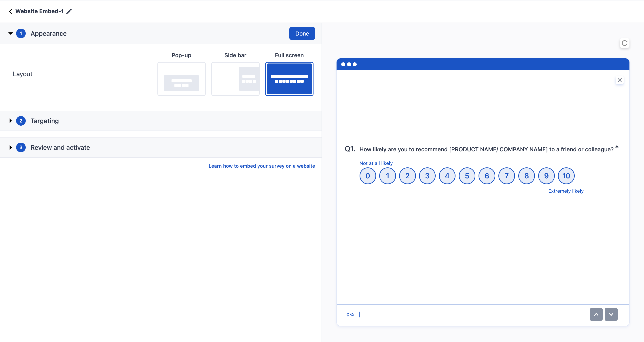Close the survey preview with X icon
The height and width of the screenshot is (342, 644).
(619, 80)
